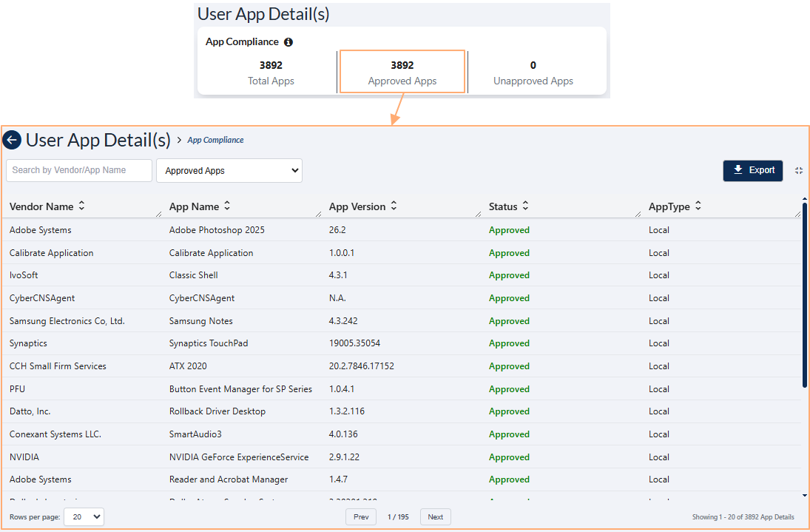Export the app details list

click(x=753, y=170)
